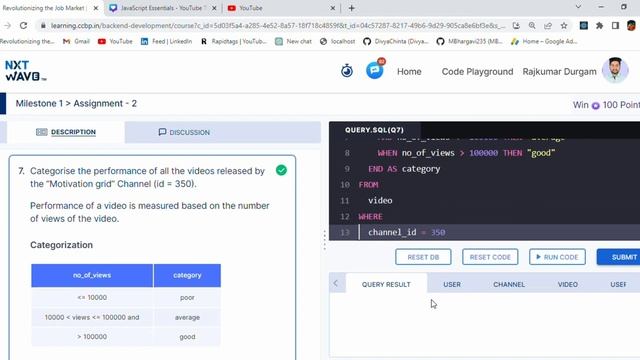The width and height of the screenshot is (640, 360).
Task: Go to Home in navigation
Action: point(409,71)
